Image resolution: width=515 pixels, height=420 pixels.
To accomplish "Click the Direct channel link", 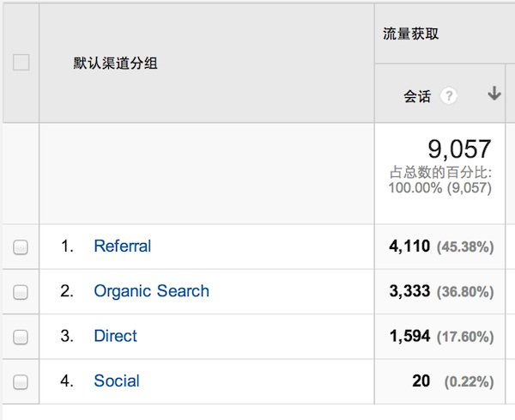I will [115, 336].
